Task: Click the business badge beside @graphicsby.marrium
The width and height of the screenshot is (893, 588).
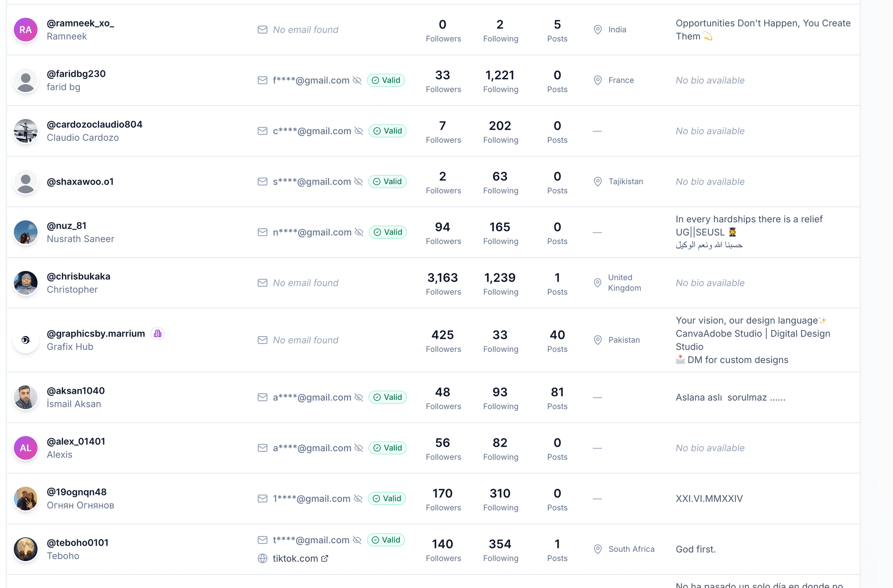Action: 158,334
